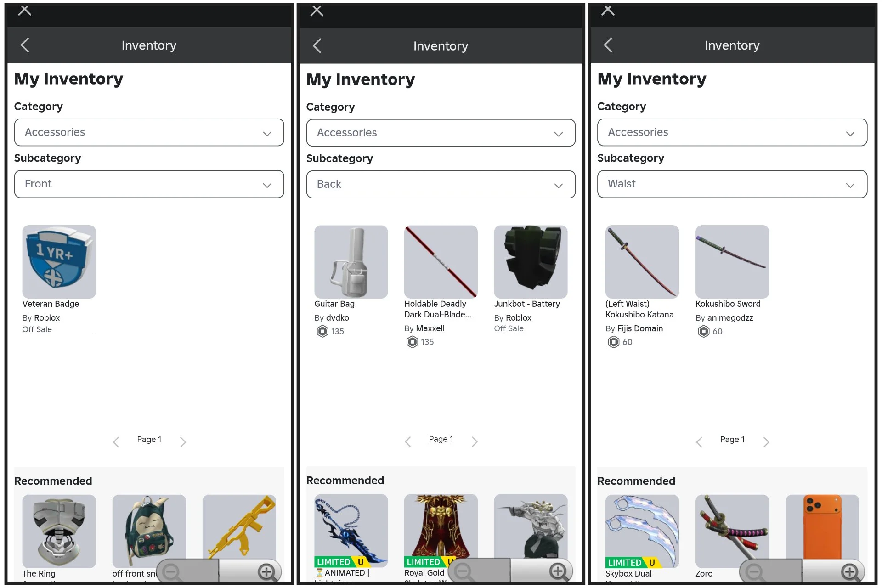Go to next page in Front inventory
Screen dimensions: 882x588
183,442
